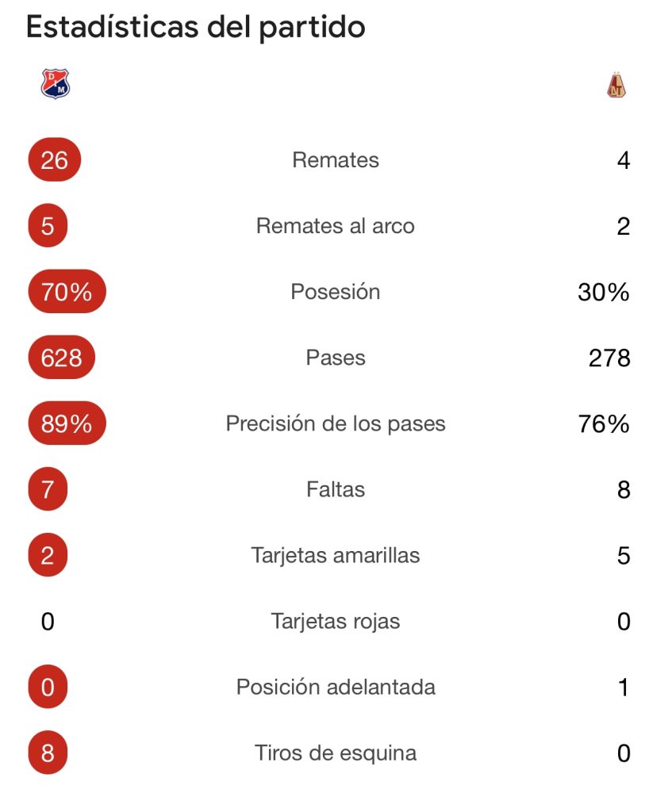This screenshot has width=672, height=812.
Task: Click the Estadísticas del partido heading
Action: 196,27
